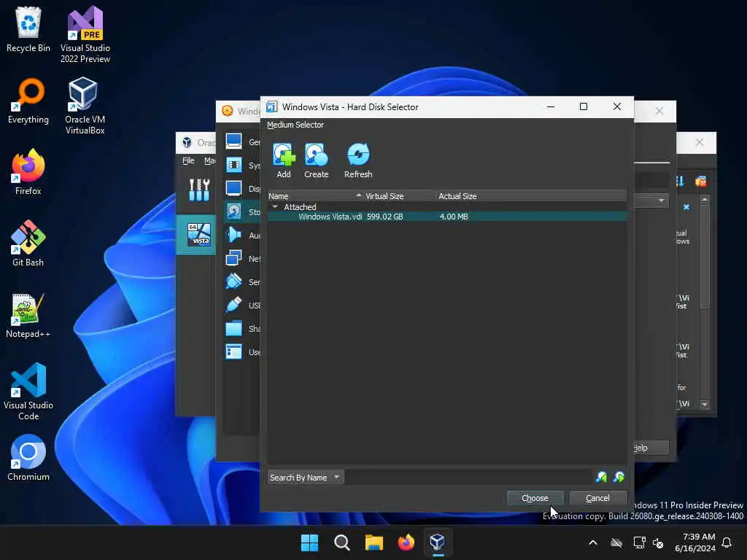This screenshot has height=560, width=747.
Task: Select User Interface icon in Settings sidebar
Action: click(x=233, y=352)
